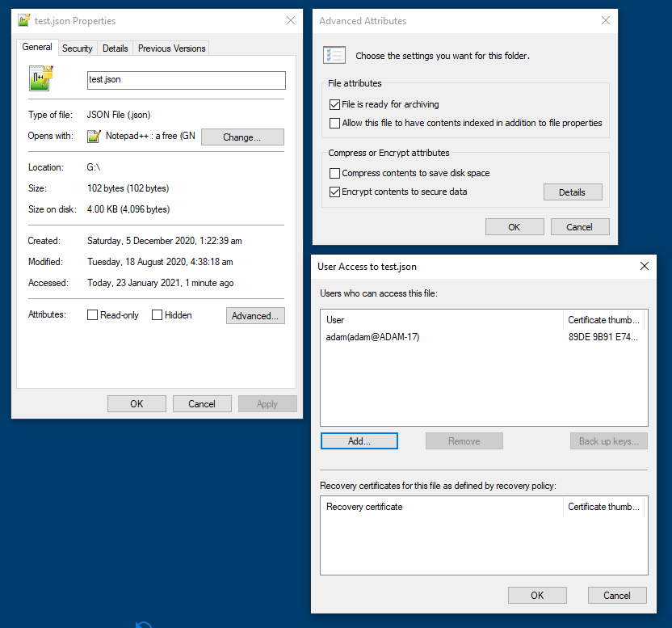The height and width of the screenshot is (628, 672).
Task: Enable contents indexing checkbox for this file
Action: [334, 123]
